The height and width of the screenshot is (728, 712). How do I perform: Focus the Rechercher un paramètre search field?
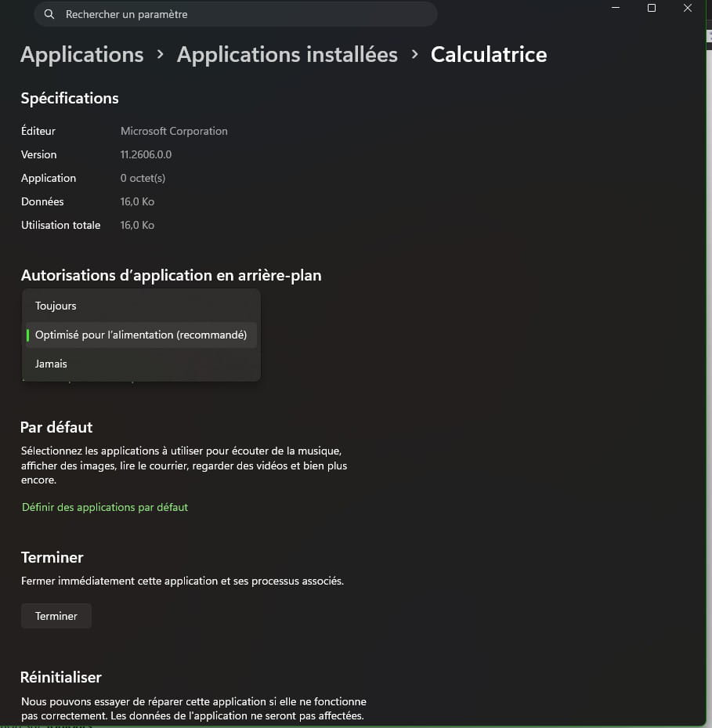pyautogui.click(x=235, y=14)
